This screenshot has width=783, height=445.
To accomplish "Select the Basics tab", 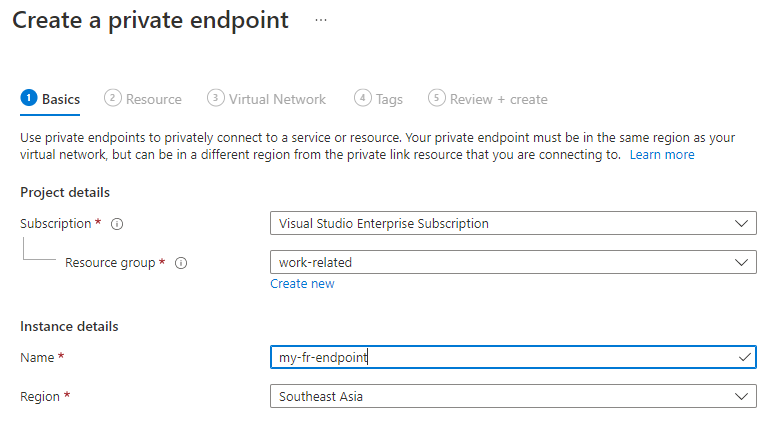I will coord(61,99).
